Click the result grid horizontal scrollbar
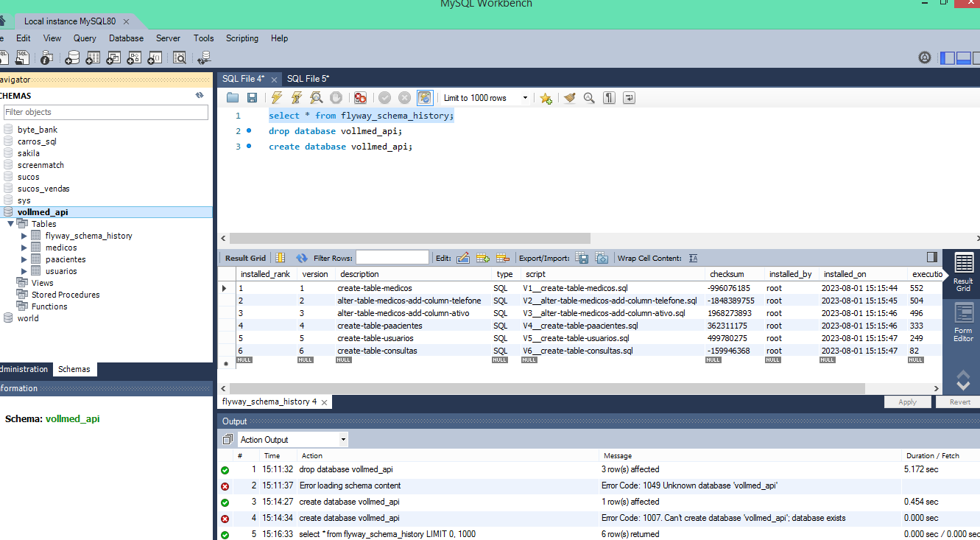Viewport: 980px width, 540px height. click(547, 388)
